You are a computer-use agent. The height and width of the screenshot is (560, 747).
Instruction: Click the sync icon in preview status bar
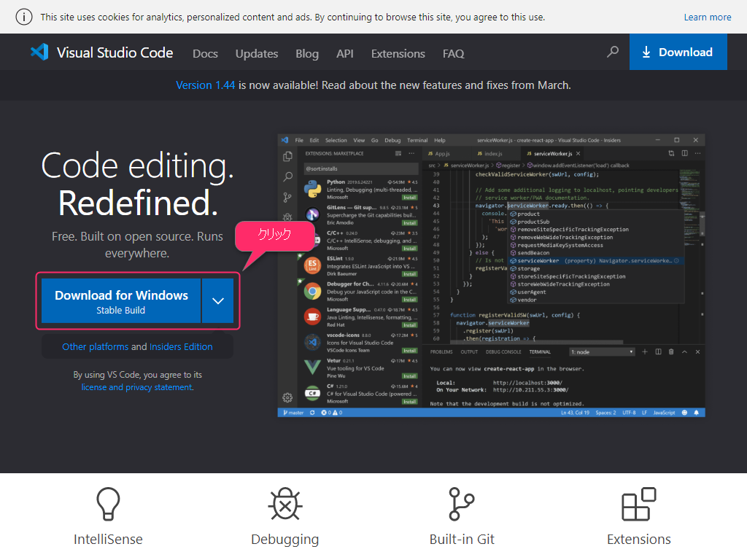312,413
